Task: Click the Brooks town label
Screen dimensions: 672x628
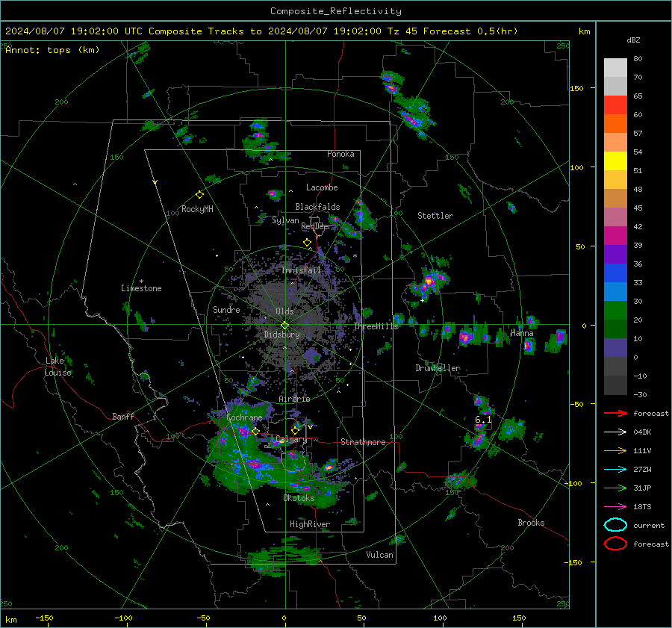Action: point(531,523)
